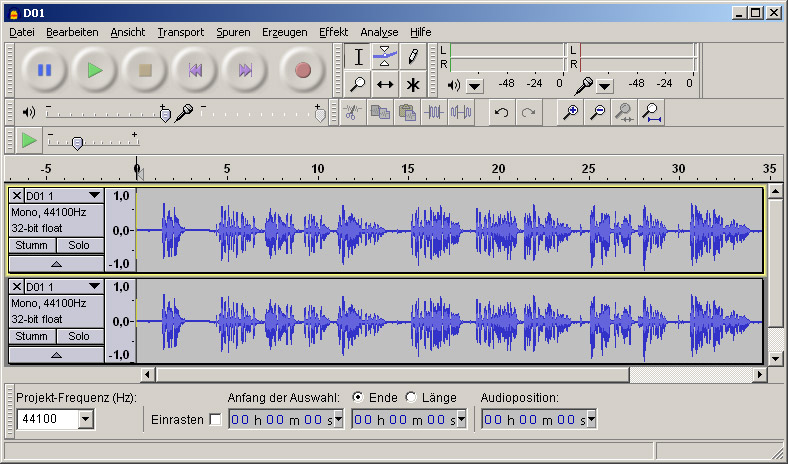Solo the second track
Viewport: 788px width, 464px height.
click(79, 336)
